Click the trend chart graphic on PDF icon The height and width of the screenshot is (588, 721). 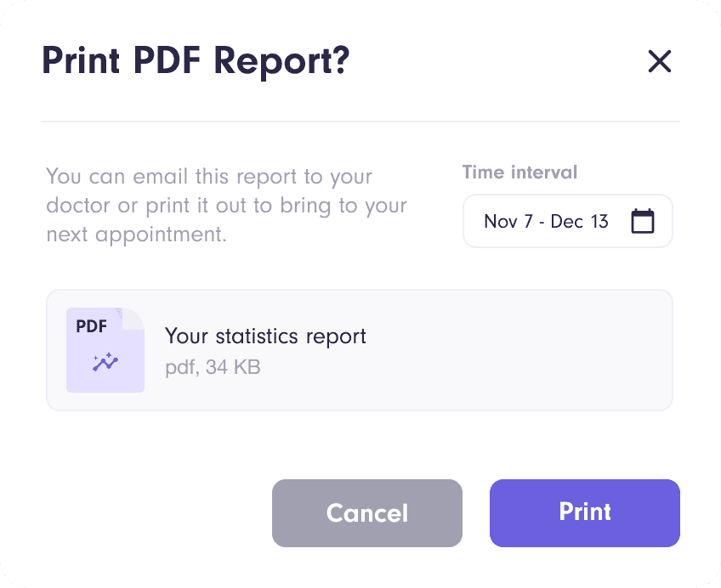pyautogui.click(x=106, y=364)
